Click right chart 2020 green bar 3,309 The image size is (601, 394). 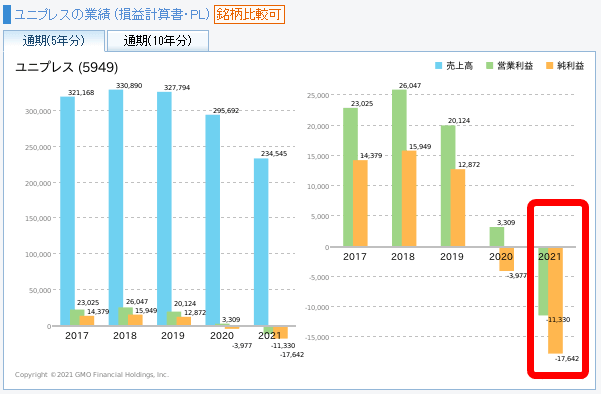pos(497,236)
